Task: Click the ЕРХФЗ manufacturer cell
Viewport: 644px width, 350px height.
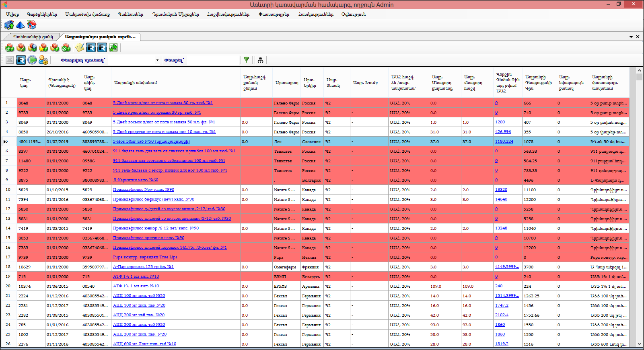Action: coord(286,286)
